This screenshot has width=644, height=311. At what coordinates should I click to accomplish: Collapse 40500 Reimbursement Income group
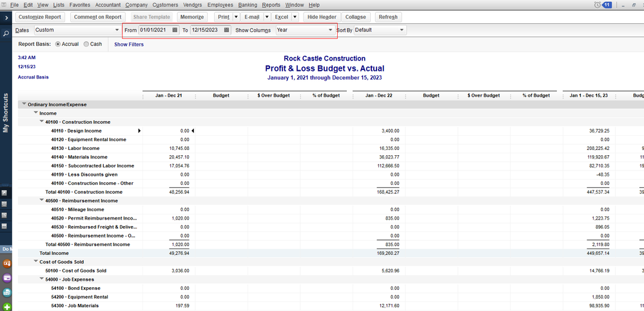pyautogui.click(x=41, y=201)
